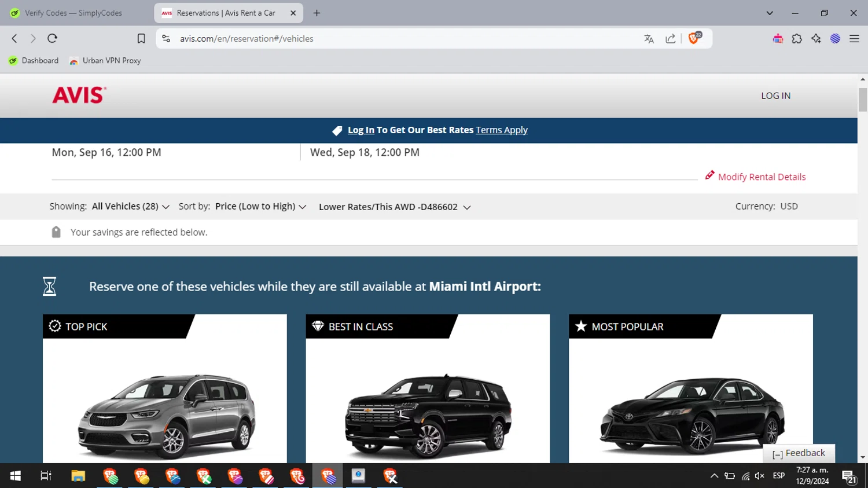Select the TOP PICK minivan image
The width and height of the screenshot is (868, 488).
(x=167, y=416)
